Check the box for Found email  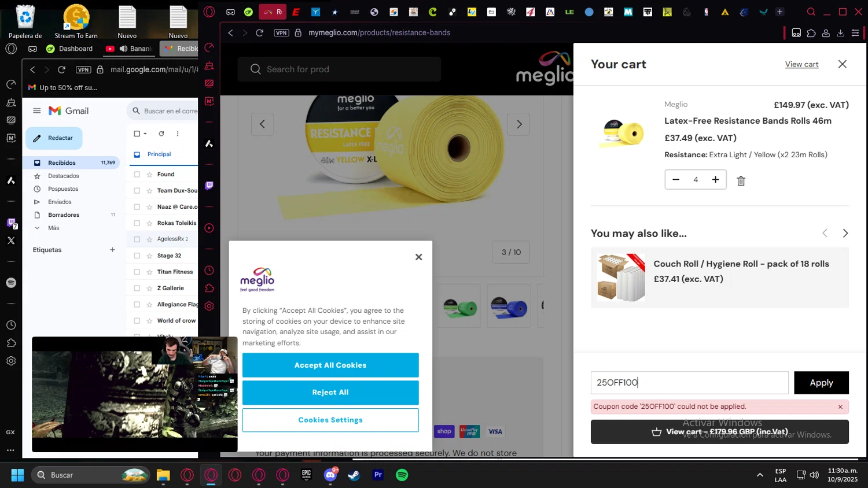(x=137, y=174)
